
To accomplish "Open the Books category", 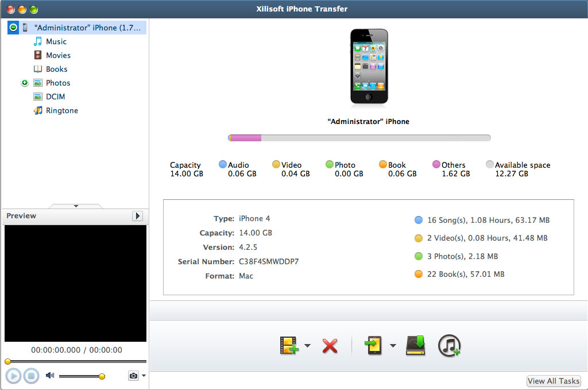I will pos(57,69).
